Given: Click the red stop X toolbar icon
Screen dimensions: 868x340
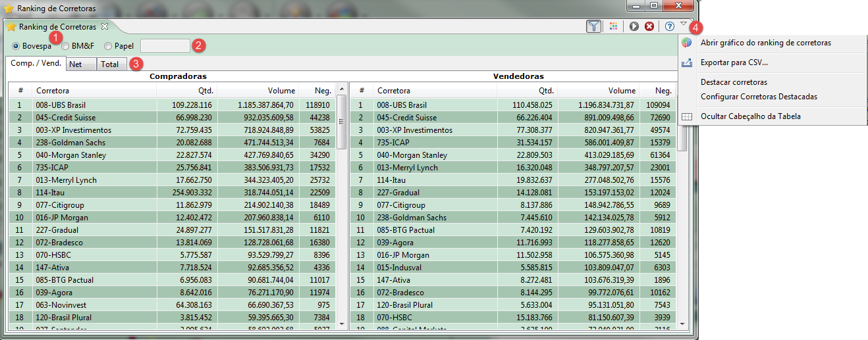Looking at the screenshot, I should point(649,26).
